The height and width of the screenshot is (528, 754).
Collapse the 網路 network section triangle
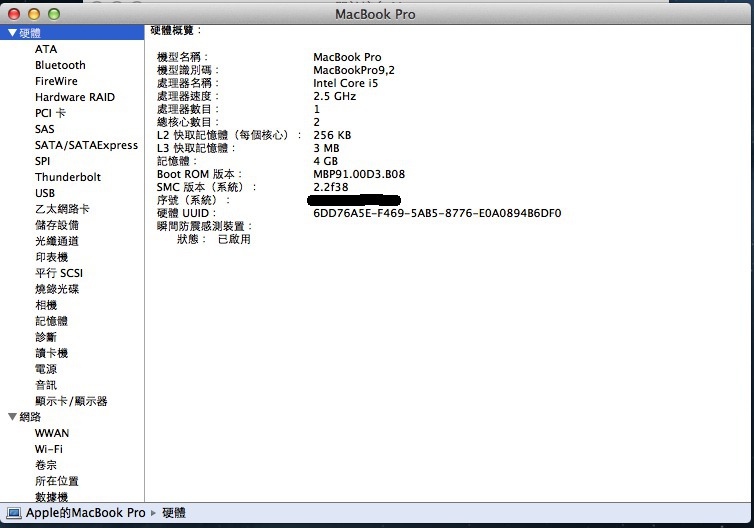(13, 417)
